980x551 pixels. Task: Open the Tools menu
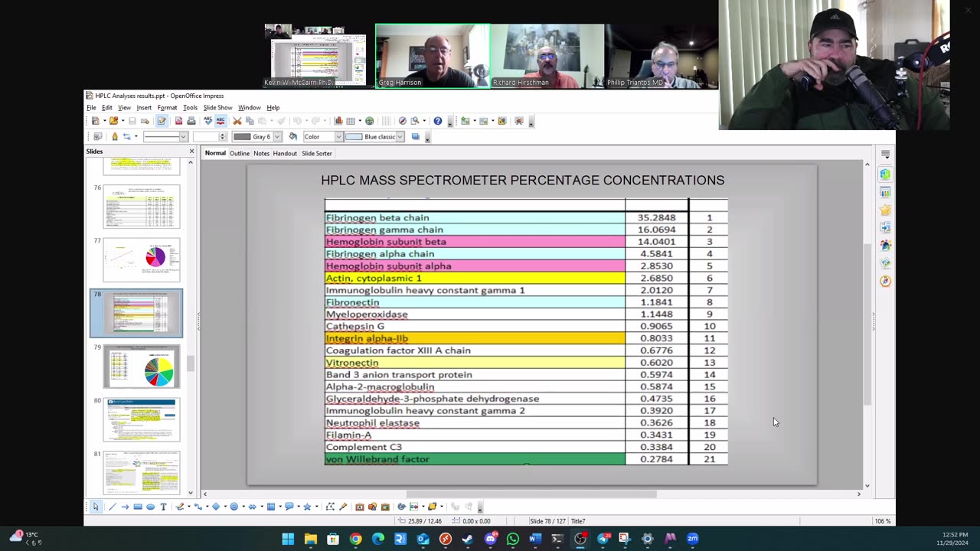click(x=190, y=107)
